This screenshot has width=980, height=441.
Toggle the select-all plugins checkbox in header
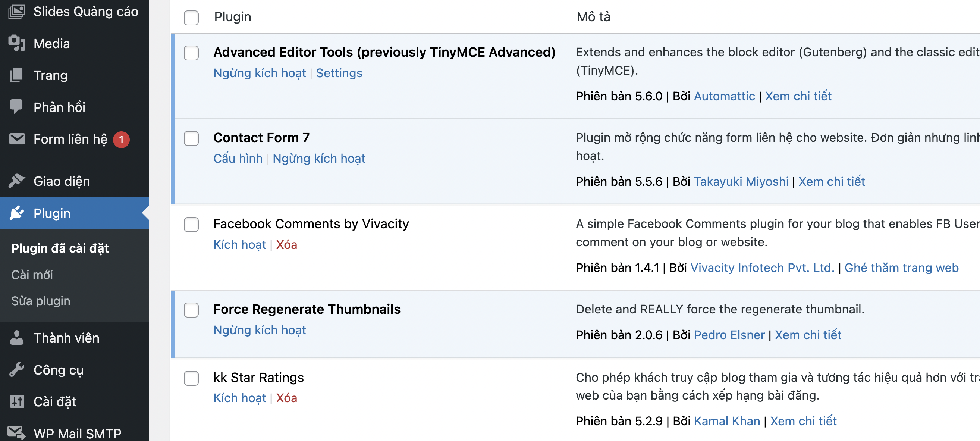click(191, 18)
